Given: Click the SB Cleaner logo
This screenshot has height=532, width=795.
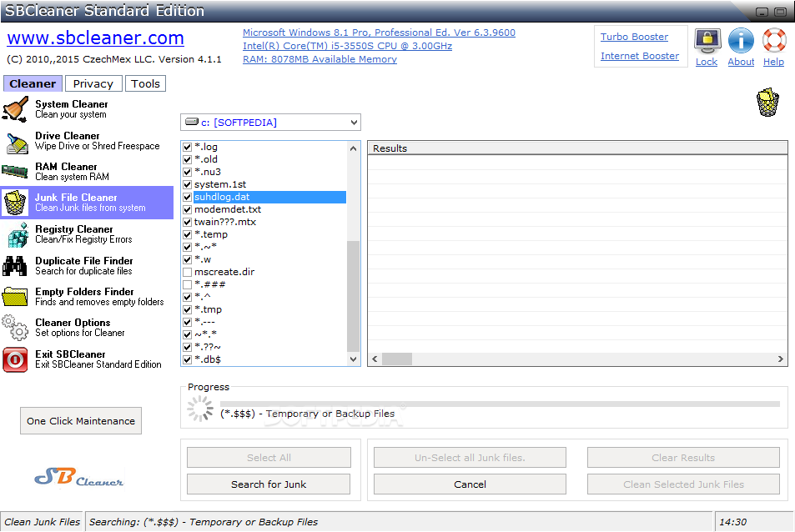Looking at the screenshot, I should click(x=78, y=477).
